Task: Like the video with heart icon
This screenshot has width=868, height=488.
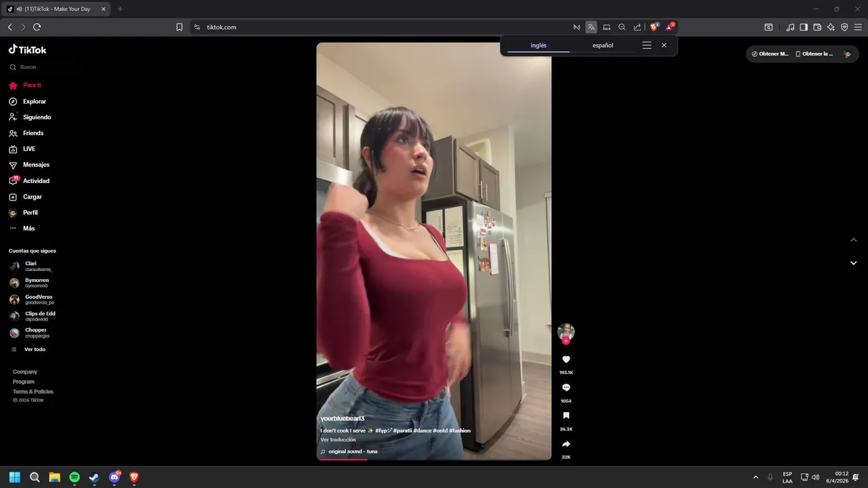Action: pyautogui.click(x=566, y=359)
